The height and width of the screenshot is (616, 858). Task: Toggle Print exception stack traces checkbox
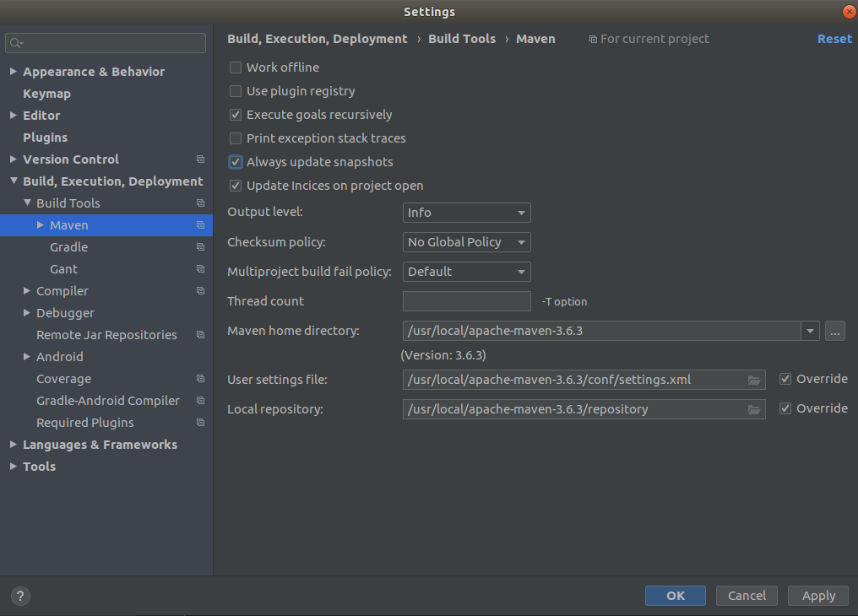coord(236,138)
